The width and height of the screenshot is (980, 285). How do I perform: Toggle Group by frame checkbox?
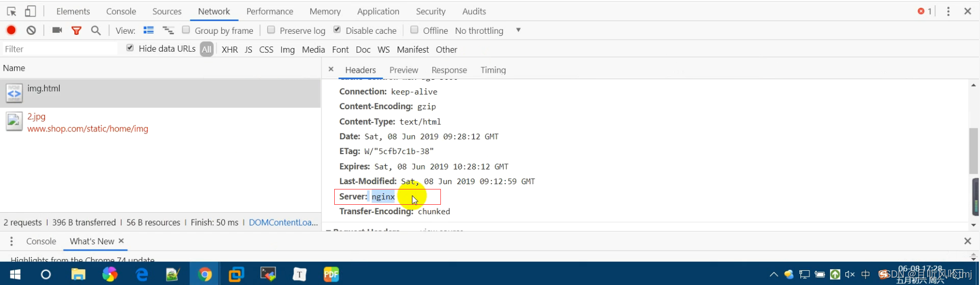tap(186, 30)
